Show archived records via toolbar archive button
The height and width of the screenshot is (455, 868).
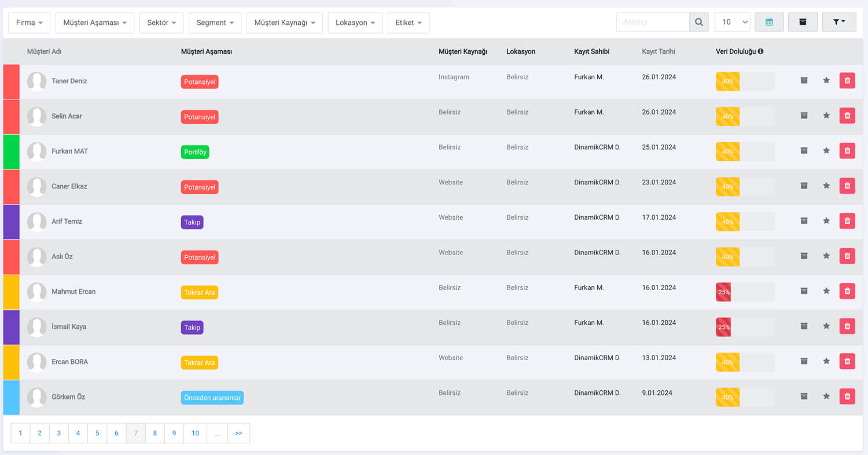coord(803,22)
